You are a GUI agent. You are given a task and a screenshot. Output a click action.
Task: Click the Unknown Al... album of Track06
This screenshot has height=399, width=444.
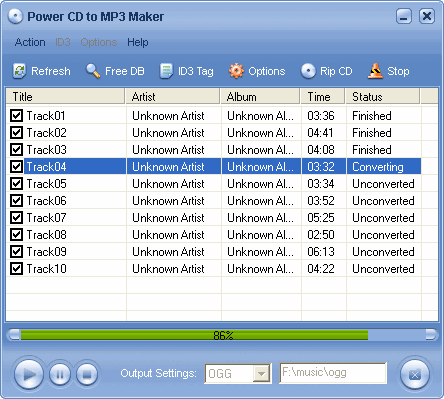(x=260, y=201)
